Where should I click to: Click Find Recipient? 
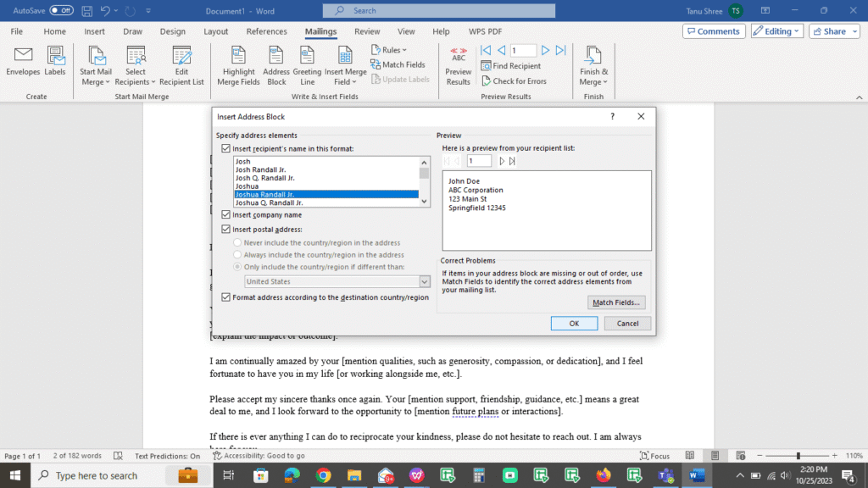pyautogui.click(x=511, y=66)
